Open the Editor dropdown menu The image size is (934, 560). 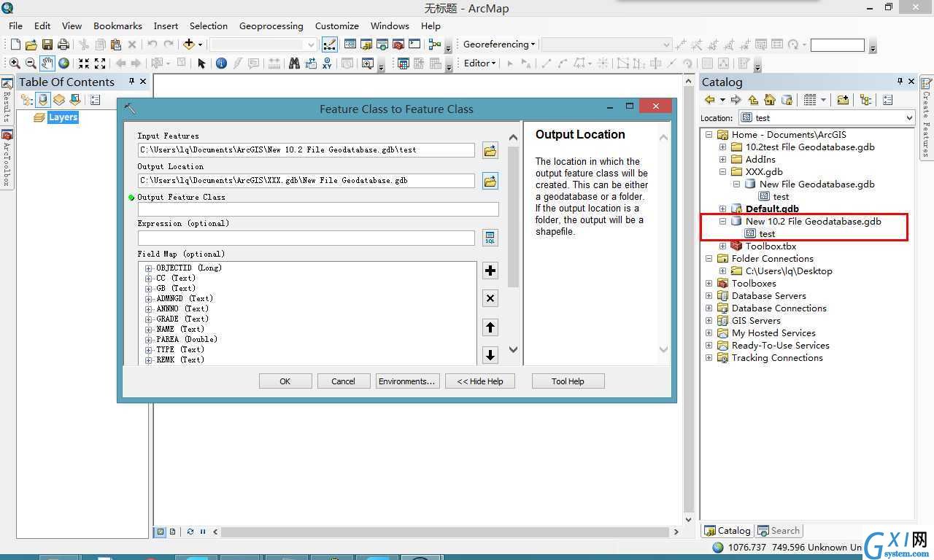click(479, 63)
